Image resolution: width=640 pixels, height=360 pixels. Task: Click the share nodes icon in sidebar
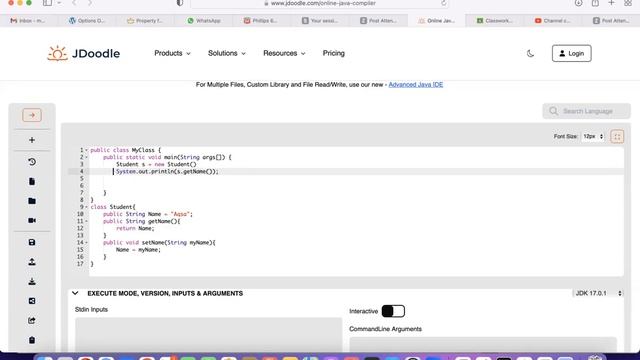click(32, 301)
